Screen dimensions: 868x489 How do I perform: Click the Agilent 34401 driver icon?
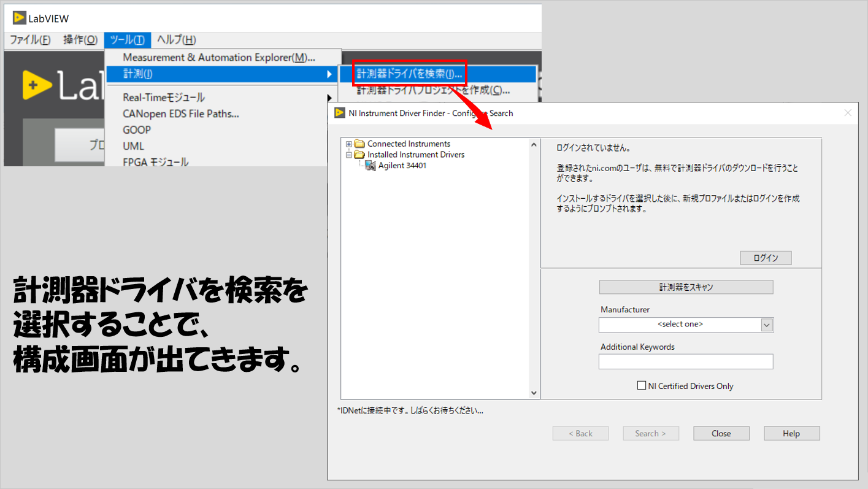point(371,166)
